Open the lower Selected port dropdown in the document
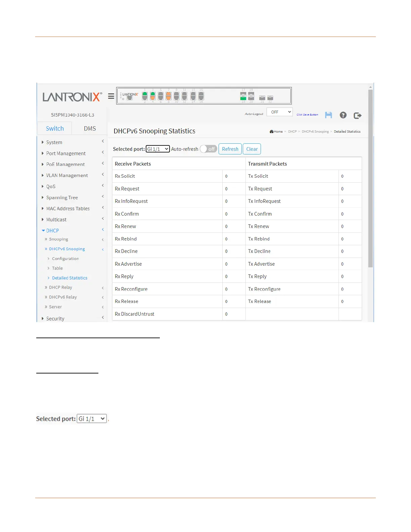This screenshot has height=532, width=411. (92, 418)
